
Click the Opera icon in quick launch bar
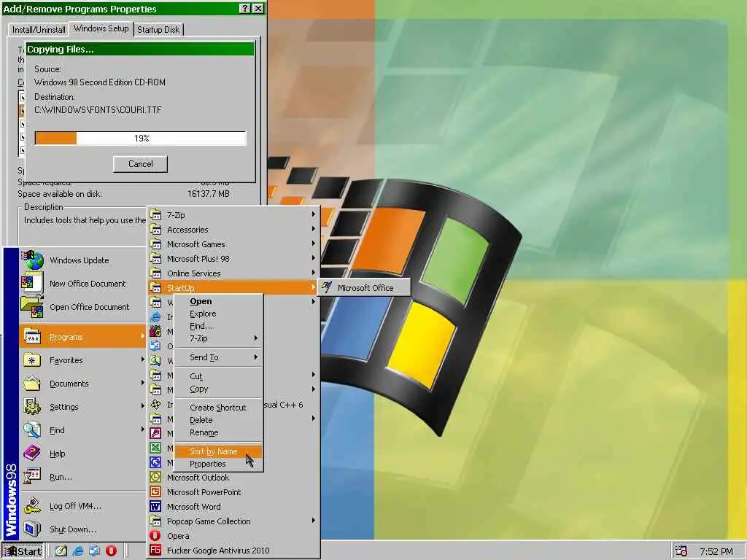[x=111, y=551]
